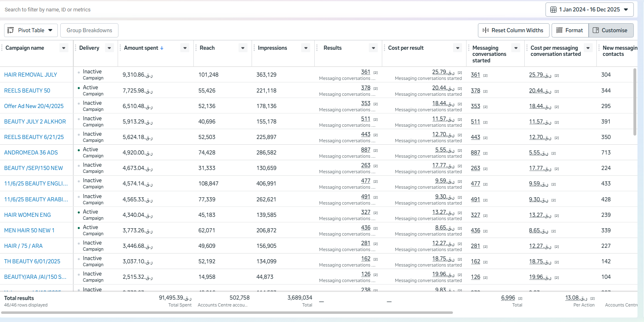644x322 pixels.
Task: Open the Impressions column dropdown
Action: point(306,48)
